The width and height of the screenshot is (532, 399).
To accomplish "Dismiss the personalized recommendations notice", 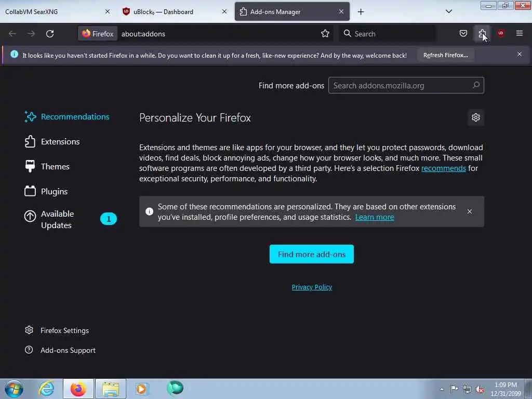I will 470,212.
